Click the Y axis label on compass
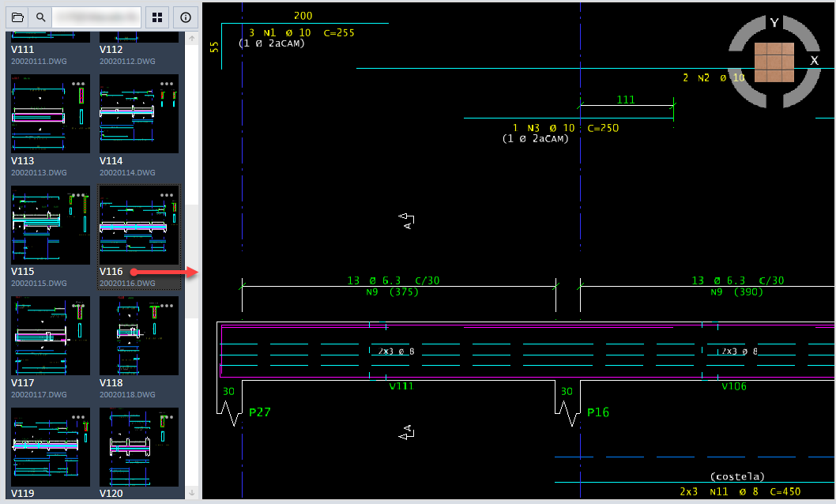This screenshot has width=836, height=504. pos(774,23)
